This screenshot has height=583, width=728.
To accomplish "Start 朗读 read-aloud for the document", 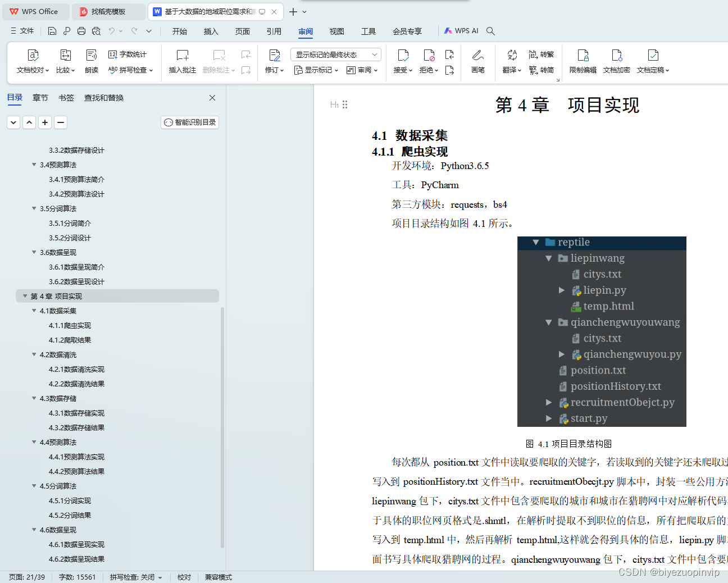I will coord(91,62).
